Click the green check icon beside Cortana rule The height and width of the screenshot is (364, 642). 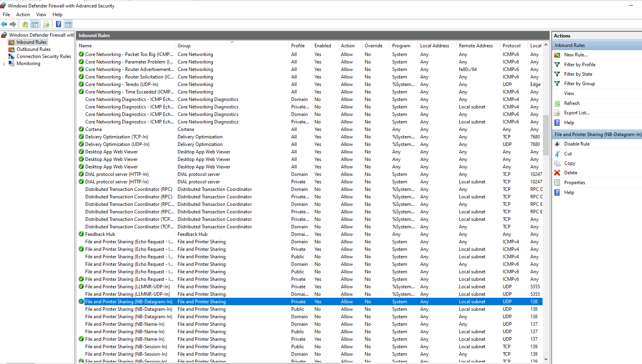pyautogui.click(x=81, y=129)
